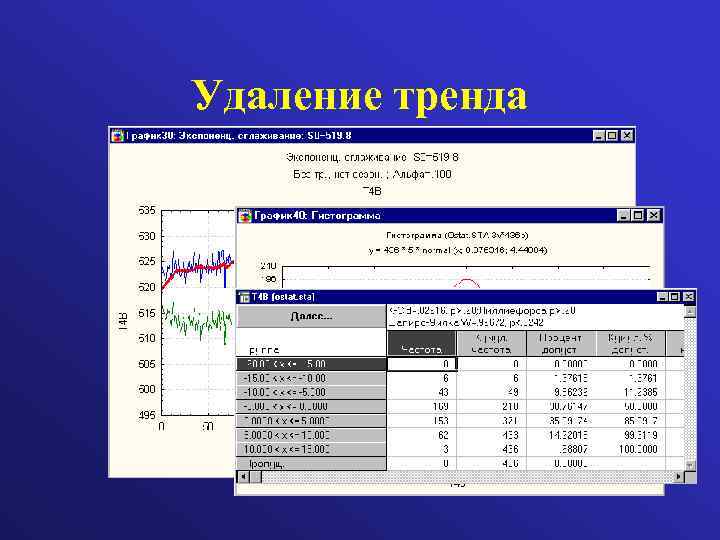Click the green residuals line in График30 chart

(x=197, y=321)
